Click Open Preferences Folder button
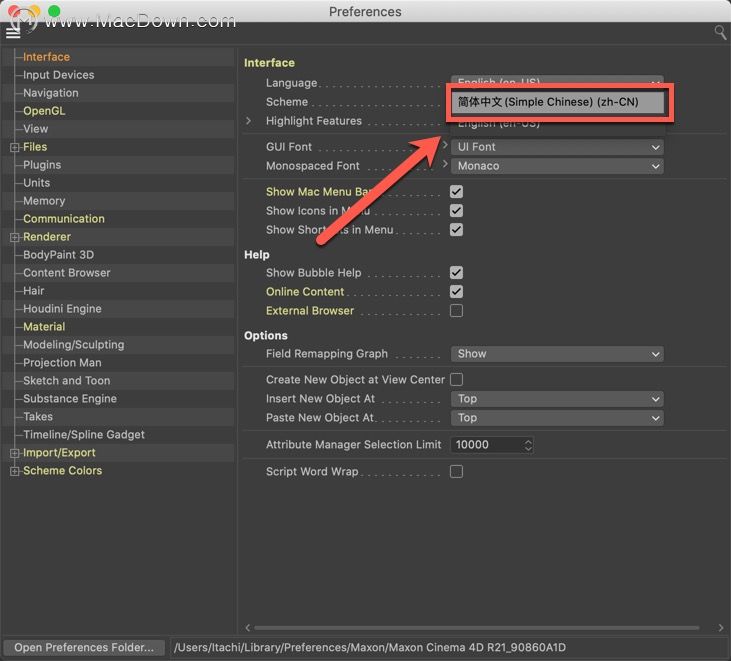 84,647
